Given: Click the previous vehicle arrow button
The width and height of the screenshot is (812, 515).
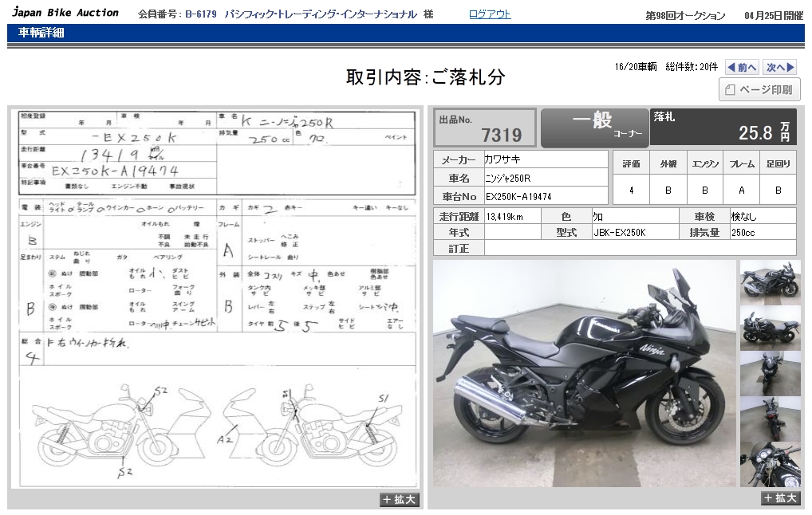Looking at the screenshot, I should coord(742,68).
